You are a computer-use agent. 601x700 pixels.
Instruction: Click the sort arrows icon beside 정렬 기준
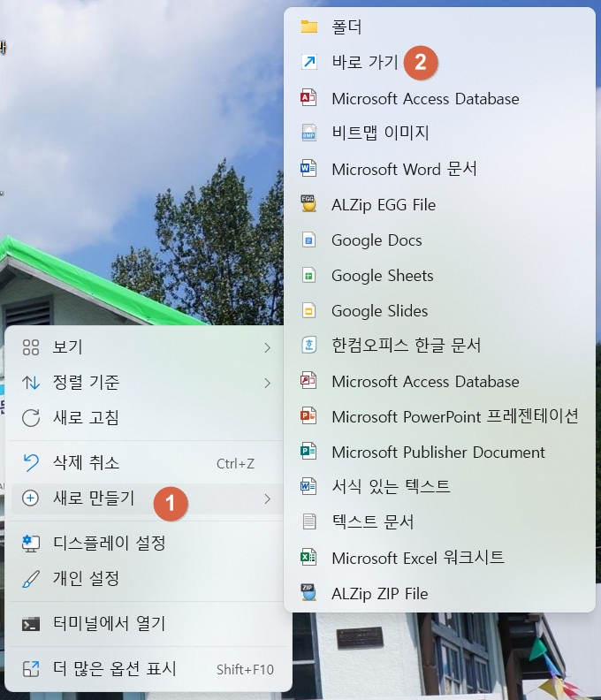click(31, 383)
